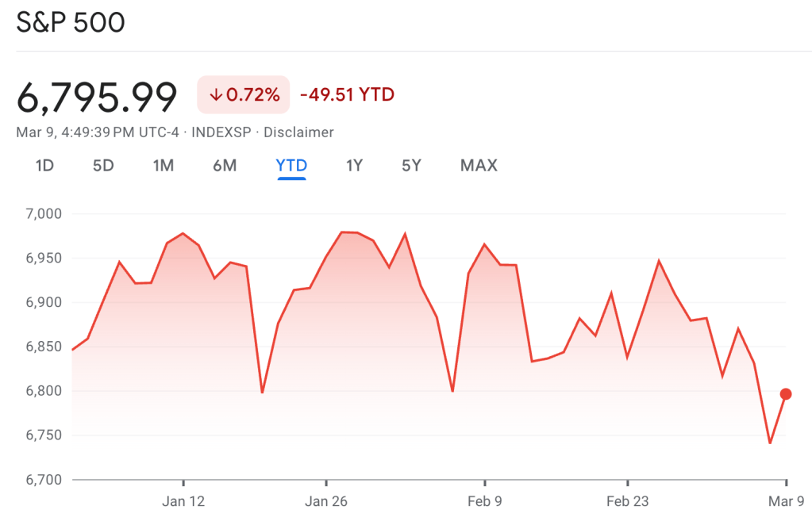
Task: Switch chart to 5D range
Action: coord(103,166)
